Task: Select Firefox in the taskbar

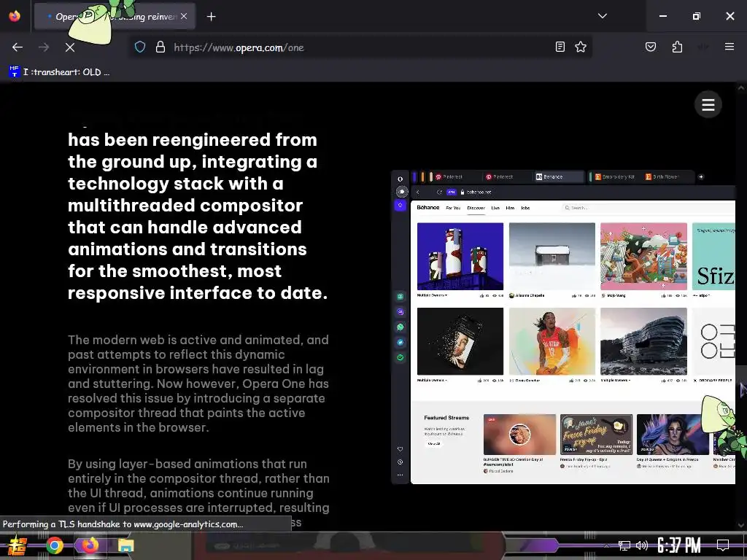Action: coord(90,545)
